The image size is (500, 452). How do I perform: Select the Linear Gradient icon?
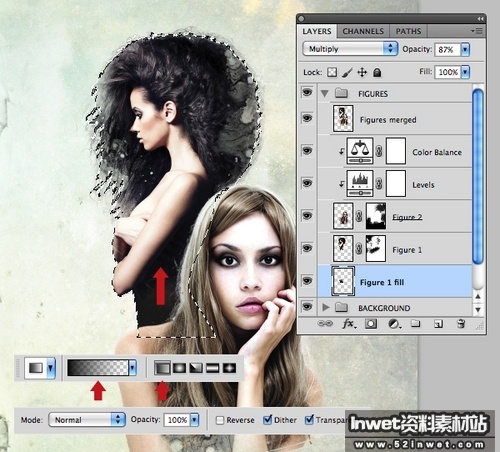[x=162, y=368]
